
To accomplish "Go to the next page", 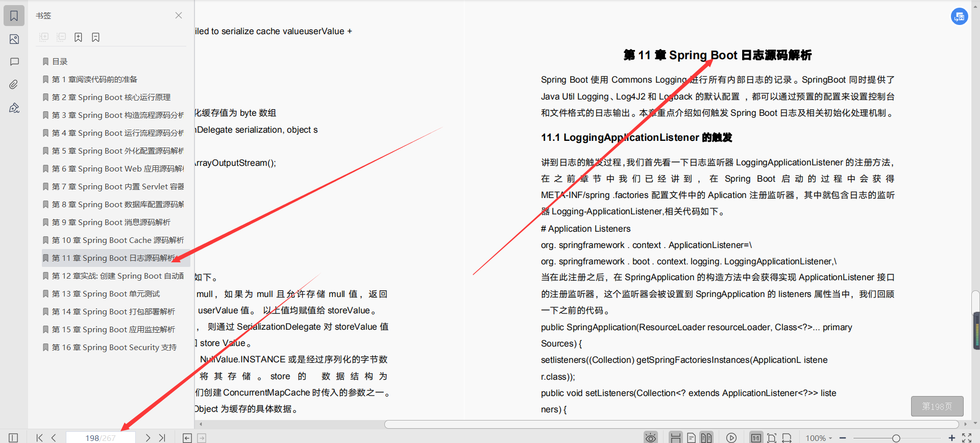I will pos(148,438).
